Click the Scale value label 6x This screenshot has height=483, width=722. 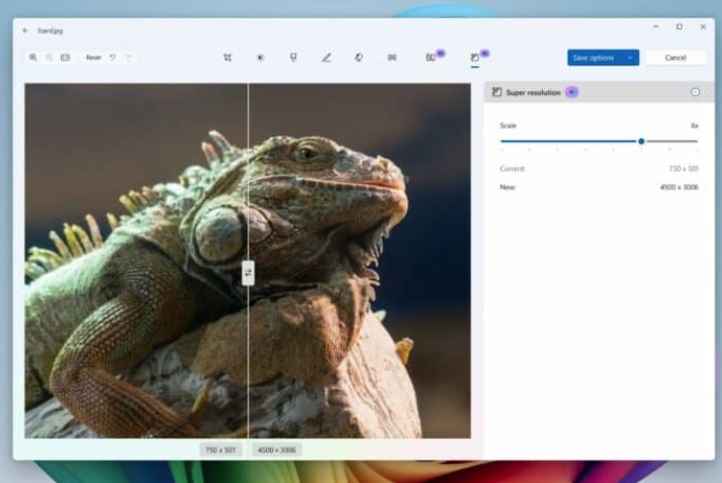pyautogui.click(x=694, y=126)
